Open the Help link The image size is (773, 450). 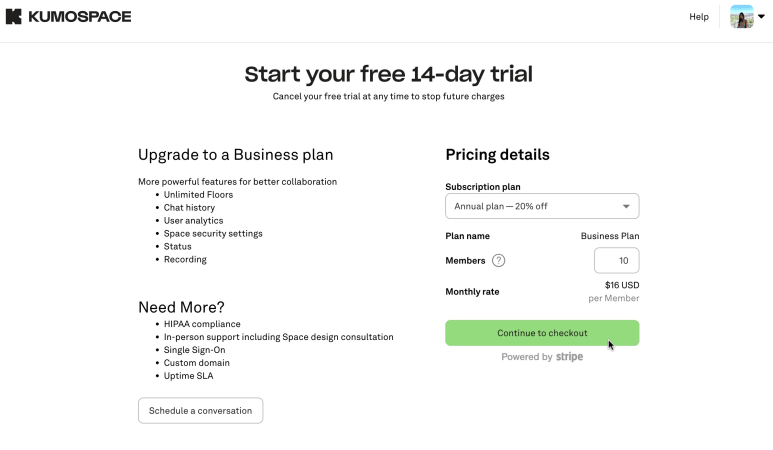pyautogui.click(x=699, y=17)
